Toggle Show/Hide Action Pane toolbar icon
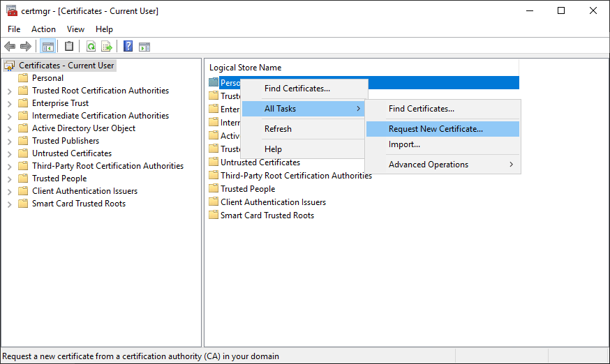 pos(144,47)
